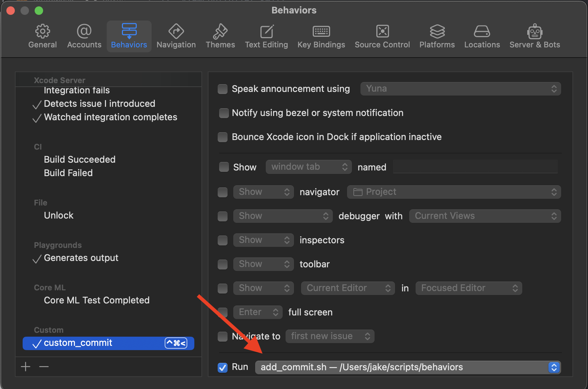588x389 pixels.
Task: Click the Xcode Server section header
Action: point(59,80)
